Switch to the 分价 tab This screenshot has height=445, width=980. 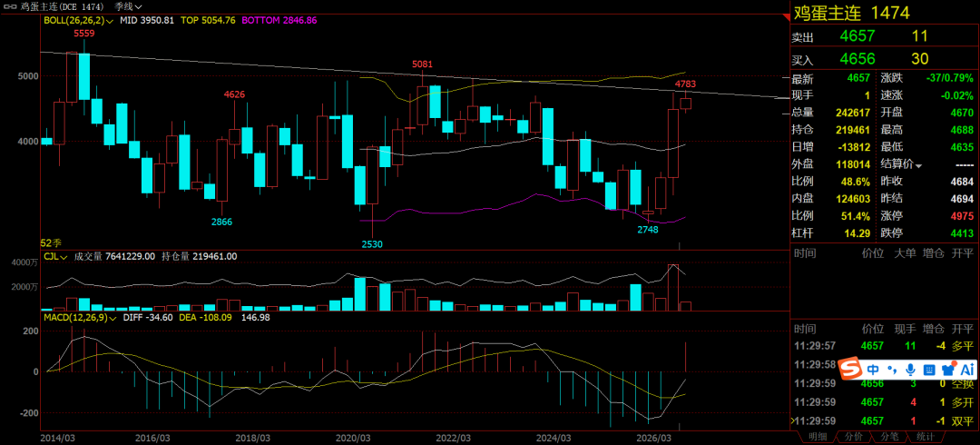coord(853,437)
